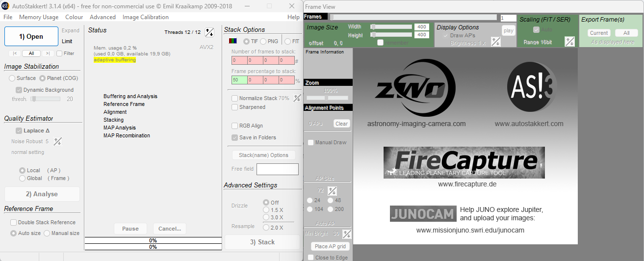Click the All files button
The width and height of the screenshot is (644, 261).
tap(31, 53)
